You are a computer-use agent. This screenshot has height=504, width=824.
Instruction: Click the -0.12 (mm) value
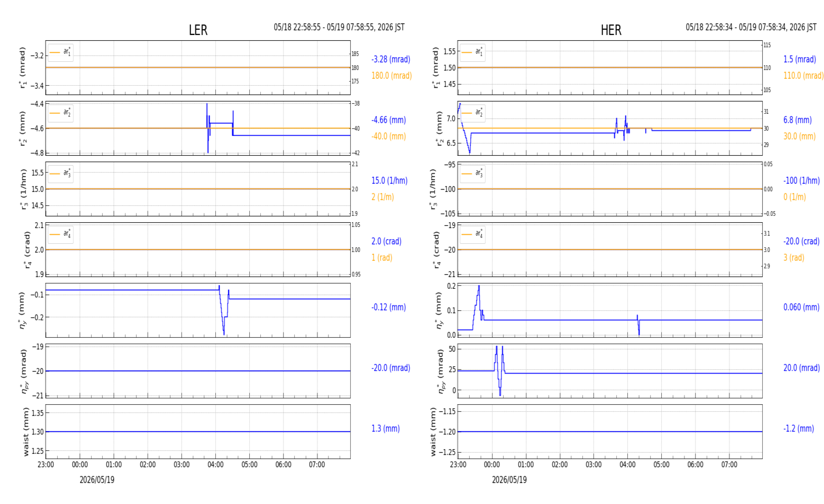coord(389,307)
